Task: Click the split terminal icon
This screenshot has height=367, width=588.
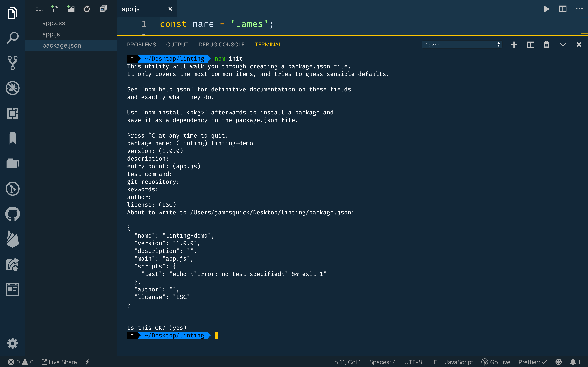Action: (531, 44)
